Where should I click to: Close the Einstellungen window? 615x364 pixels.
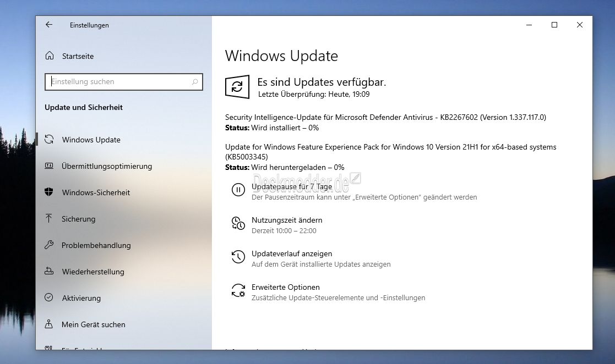tap(580, 25)
